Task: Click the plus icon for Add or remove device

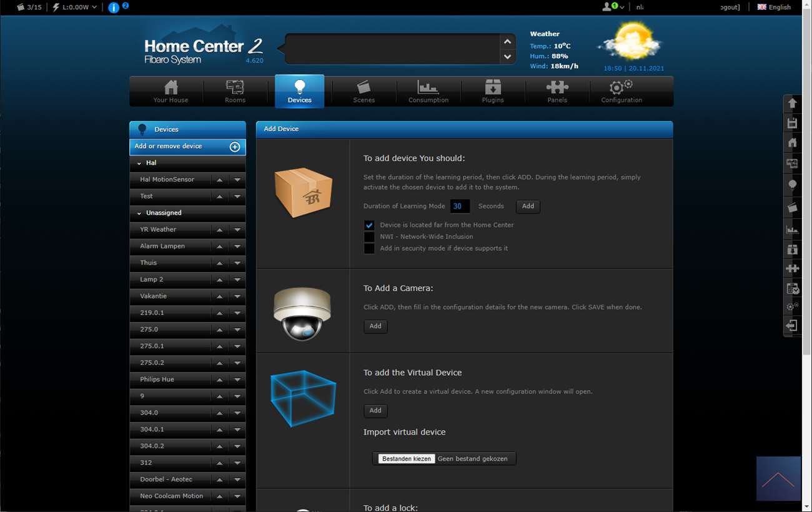Action: click(235, 147)
